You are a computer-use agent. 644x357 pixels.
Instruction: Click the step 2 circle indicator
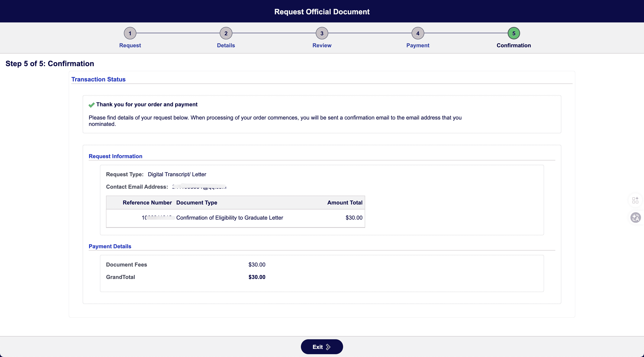226,33
